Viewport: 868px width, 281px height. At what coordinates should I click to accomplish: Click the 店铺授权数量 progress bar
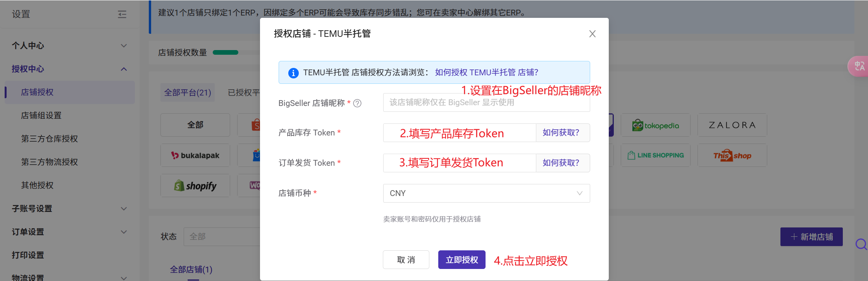pyautogui.click(x=236, y=52)
